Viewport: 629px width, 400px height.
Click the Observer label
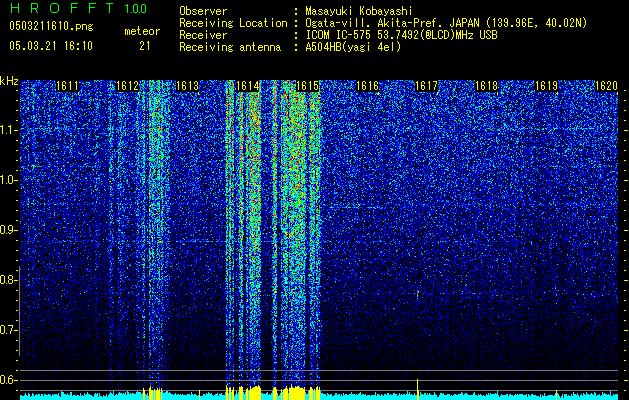(x=203, y=11)
